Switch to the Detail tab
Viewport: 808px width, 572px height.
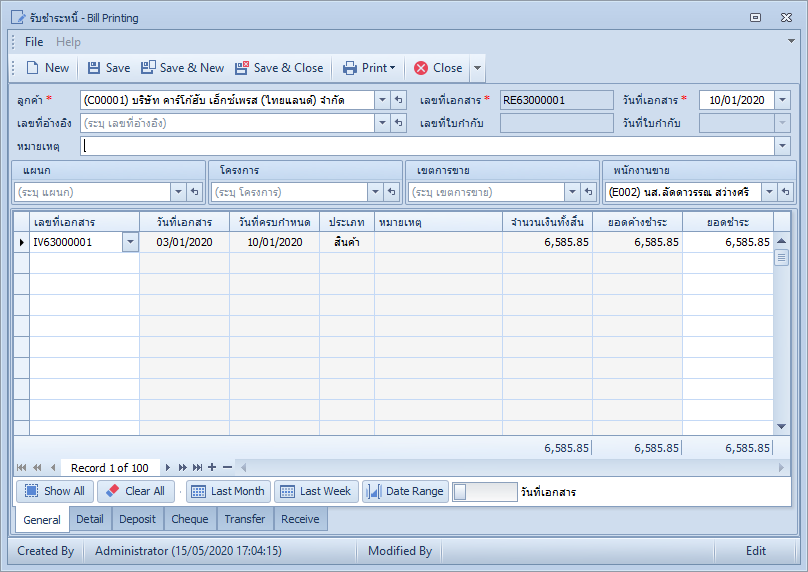pos(90,519)
